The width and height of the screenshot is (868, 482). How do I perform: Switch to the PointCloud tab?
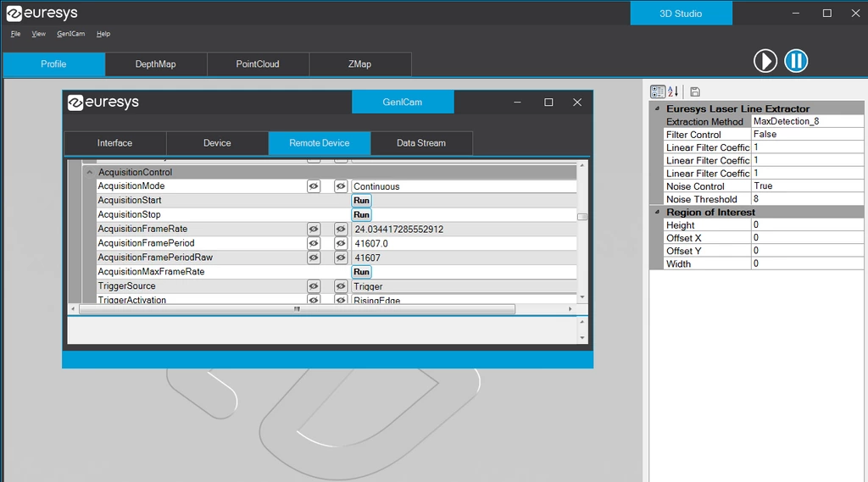pyautogui.click(x=258, y=64)
